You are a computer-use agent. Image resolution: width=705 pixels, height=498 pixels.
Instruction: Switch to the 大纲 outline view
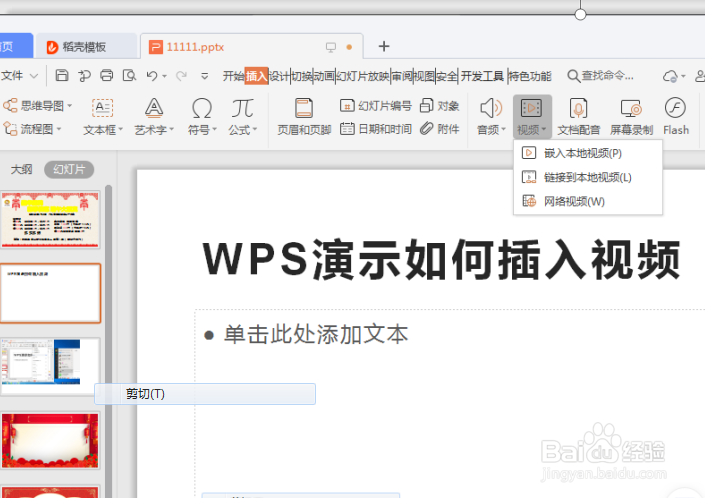click(21, 169)
